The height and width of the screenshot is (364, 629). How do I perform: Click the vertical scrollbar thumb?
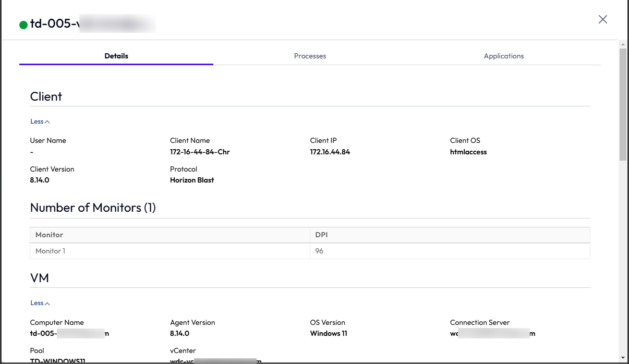pos(622,104)
